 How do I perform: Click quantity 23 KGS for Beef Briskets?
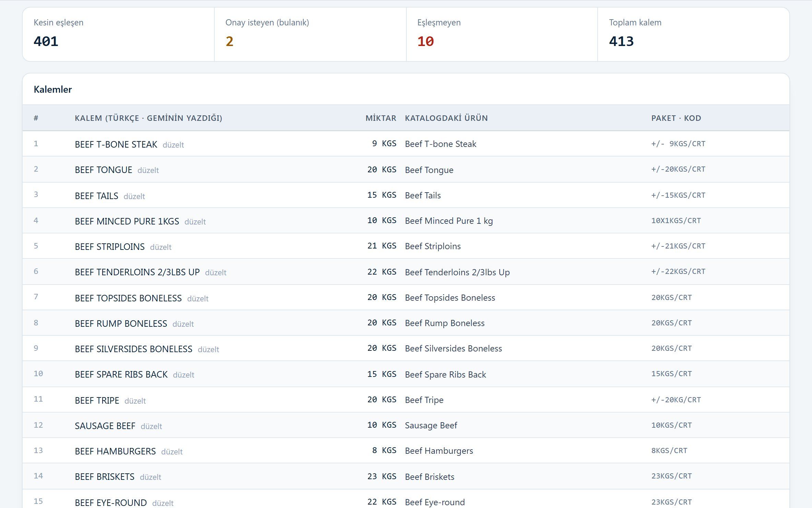pyautogui.click(x=382, y=477)
